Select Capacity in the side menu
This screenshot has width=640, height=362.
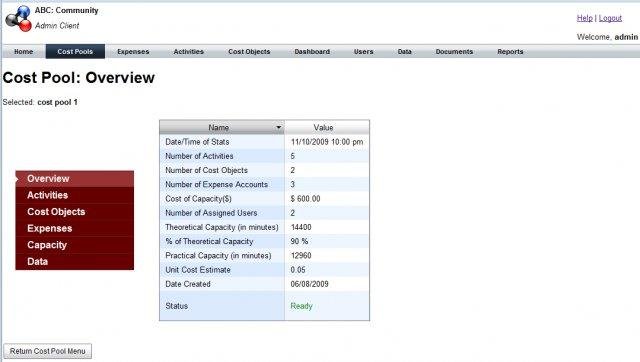tap(75, 245)
